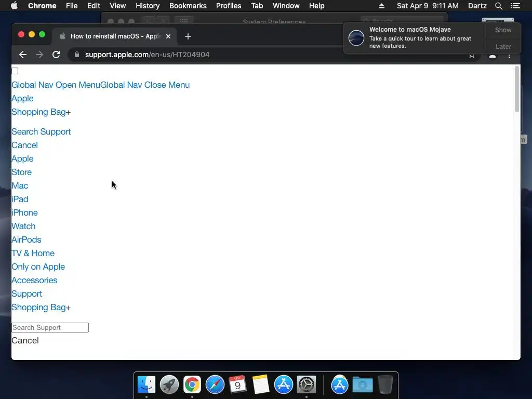Open the Chrome menu in menu bar
The height and width of the screenshot is (399, 532).
pos(42,6)
